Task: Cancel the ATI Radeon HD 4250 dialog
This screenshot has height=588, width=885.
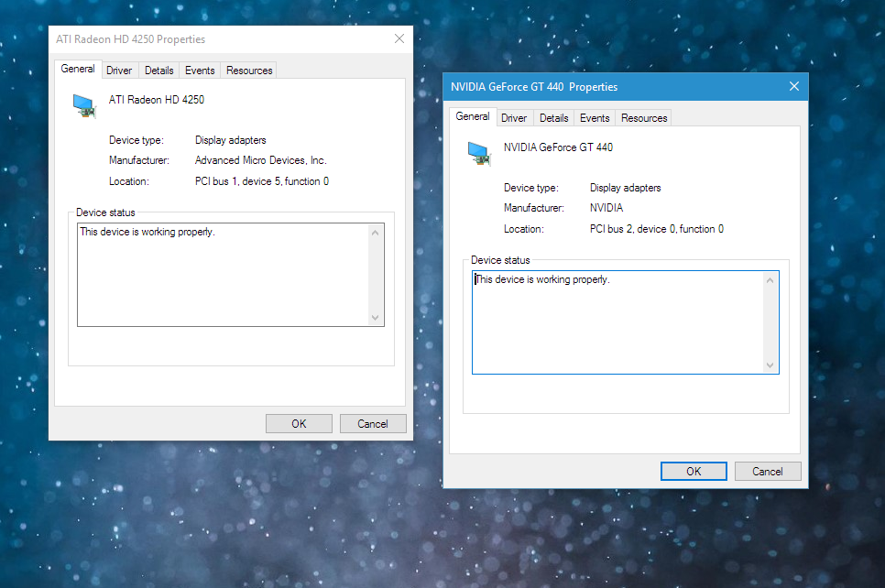Action: tap(373, 424)
